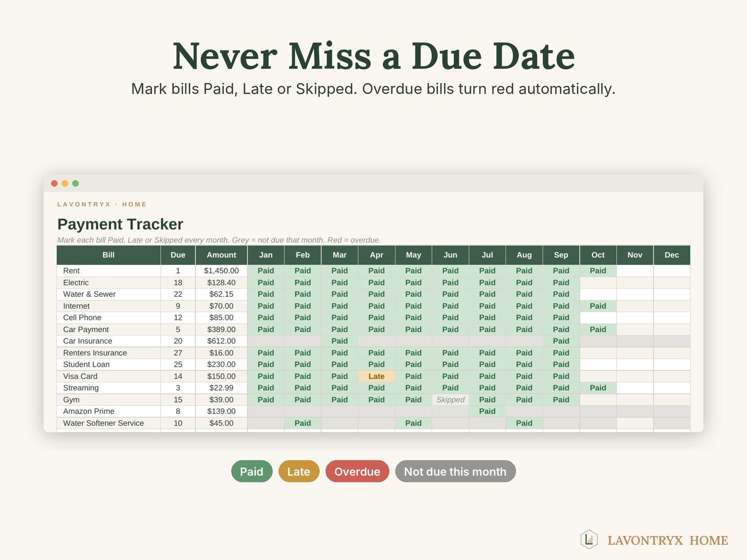Click the Lavontryx Home hexagon logo icon
Image resolution: width=747 pixels, height=560 pixels.
[x=589, y=539]
